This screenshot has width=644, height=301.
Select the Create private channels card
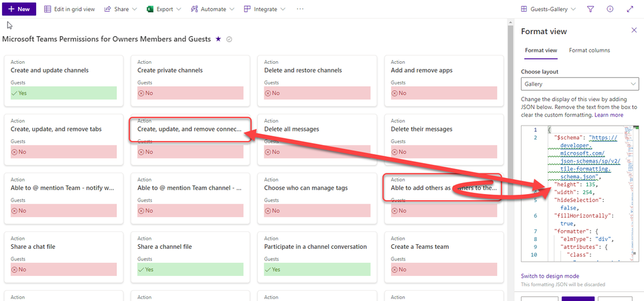coord(190,81)
